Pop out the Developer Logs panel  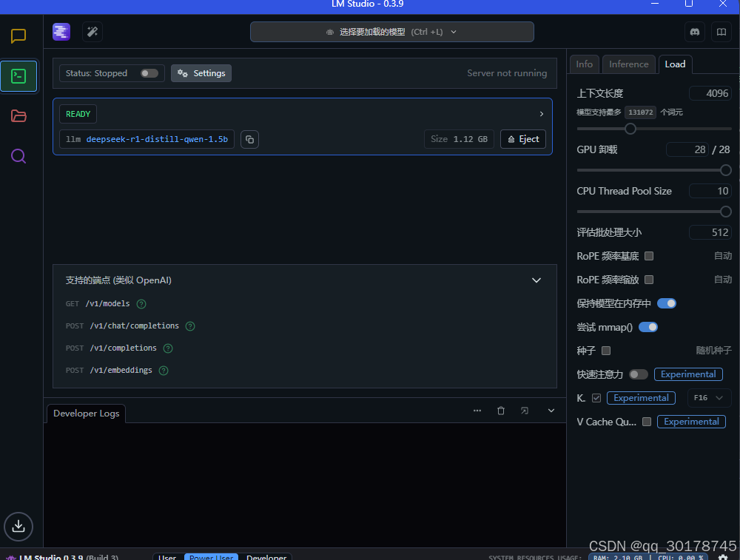point(525,411)
